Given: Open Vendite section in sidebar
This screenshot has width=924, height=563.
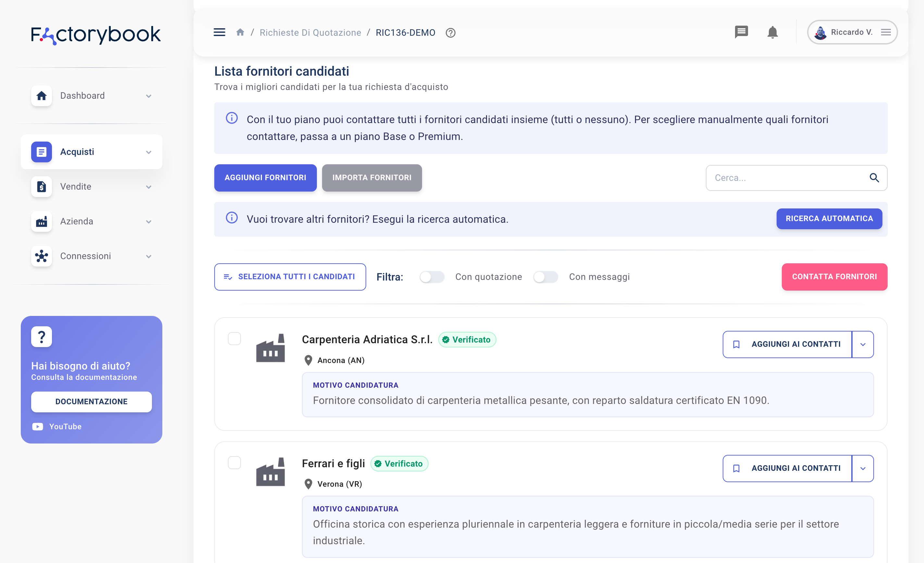Looking at the screenshot, I should click(92, 186).
